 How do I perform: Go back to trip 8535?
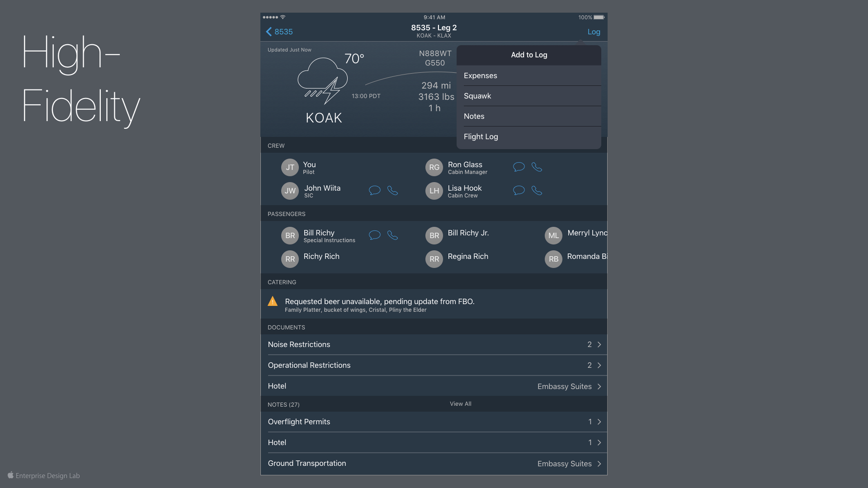pos(279,32)
